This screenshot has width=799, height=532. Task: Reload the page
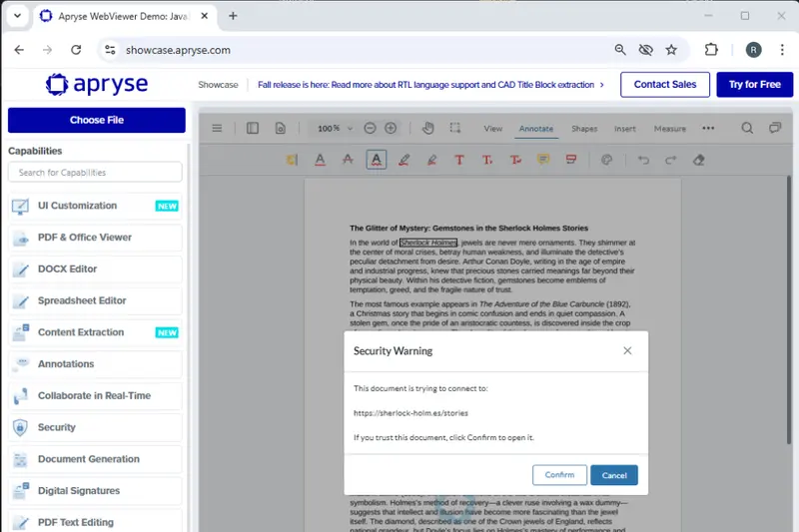(76, 50)
